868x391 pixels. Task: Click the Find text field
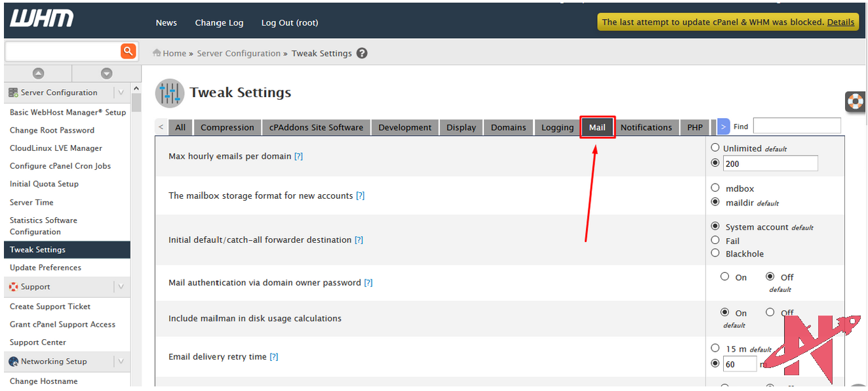pyautogui.click(x=797, y=126)
